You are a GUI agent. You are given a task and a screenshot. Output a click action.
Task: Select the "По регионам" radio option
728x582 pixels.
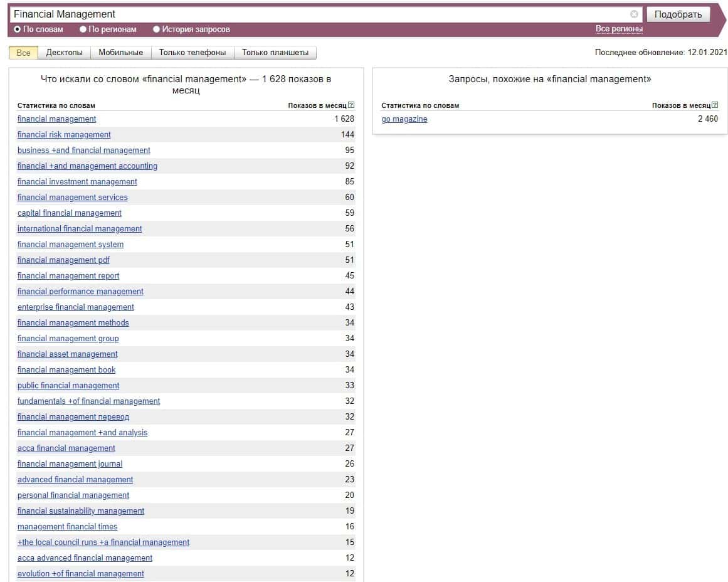(83, 29)
